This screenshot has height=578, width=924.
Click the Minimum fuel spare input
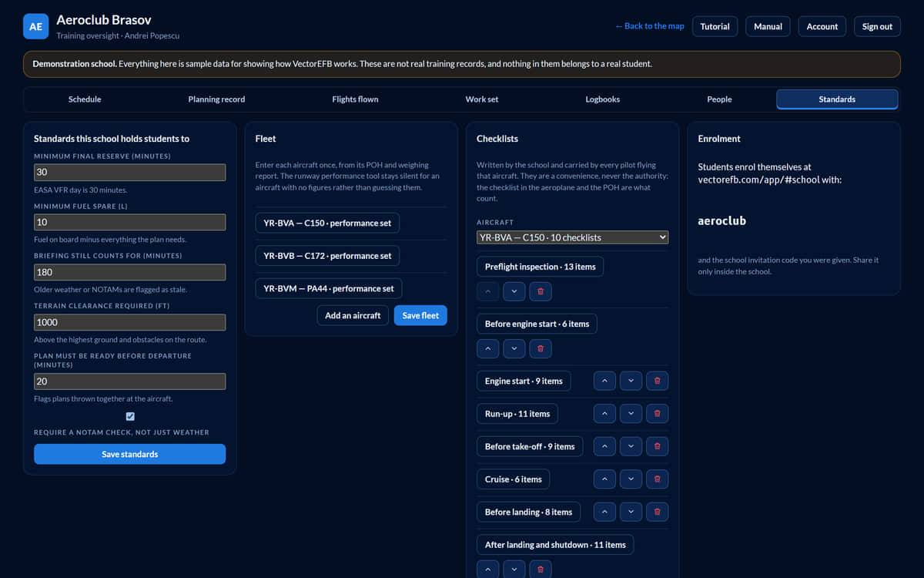click(130, 223)
